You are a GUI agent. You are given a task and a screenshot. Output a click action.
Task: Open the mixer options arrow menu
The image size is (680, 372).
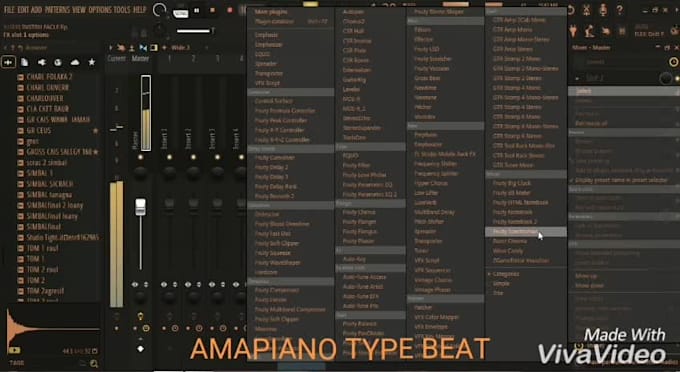pos(111,48)
